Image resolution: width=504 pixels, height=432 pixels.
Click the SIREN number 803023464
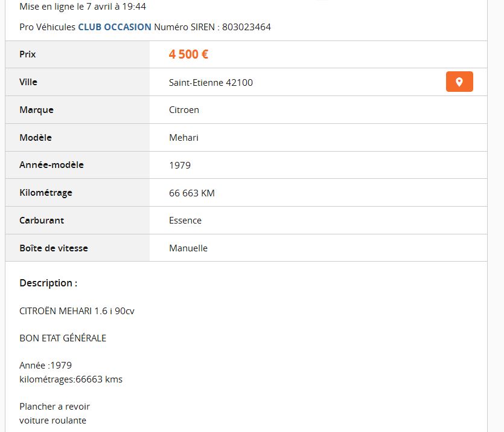pyautogui.click(x=246, y=27)
